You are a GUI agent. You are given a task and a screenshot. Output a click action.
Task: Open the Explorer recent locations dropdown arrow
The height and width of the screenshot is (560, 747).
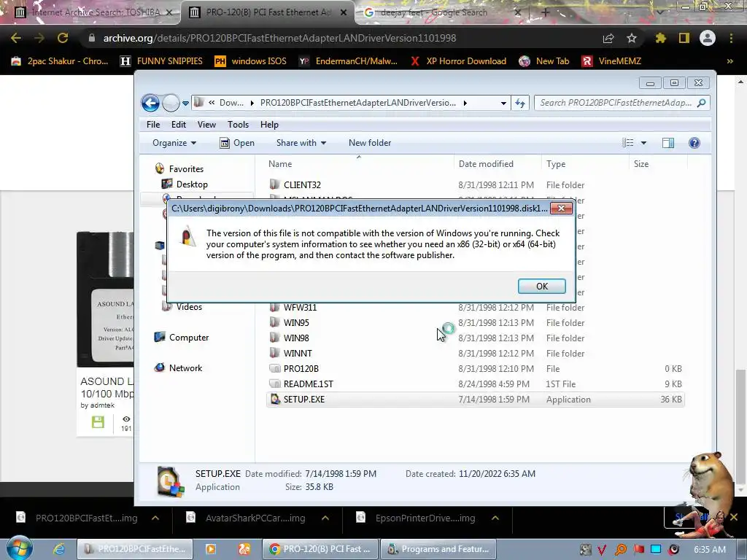click(x=185, y=104)
